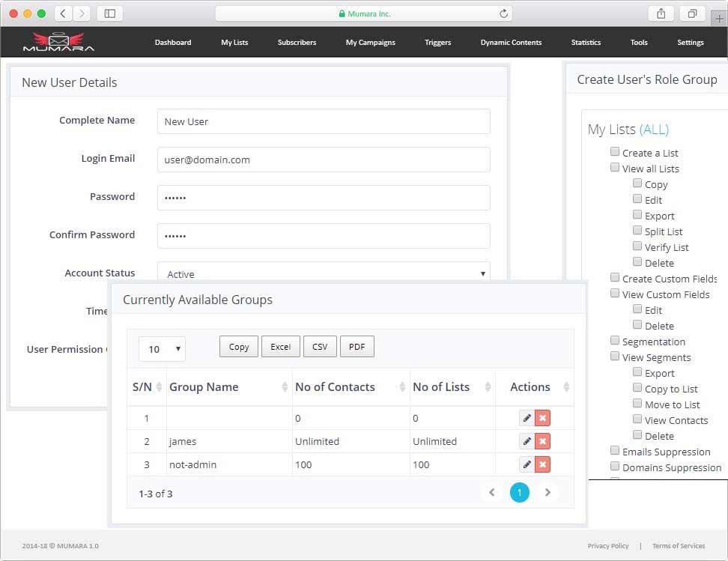Image resolution: width=728 pixels, height=561 pixels.
Task: Open the entries-per-page dropdown showing 10
Action: pyautogui.click(x=162, y=349)
